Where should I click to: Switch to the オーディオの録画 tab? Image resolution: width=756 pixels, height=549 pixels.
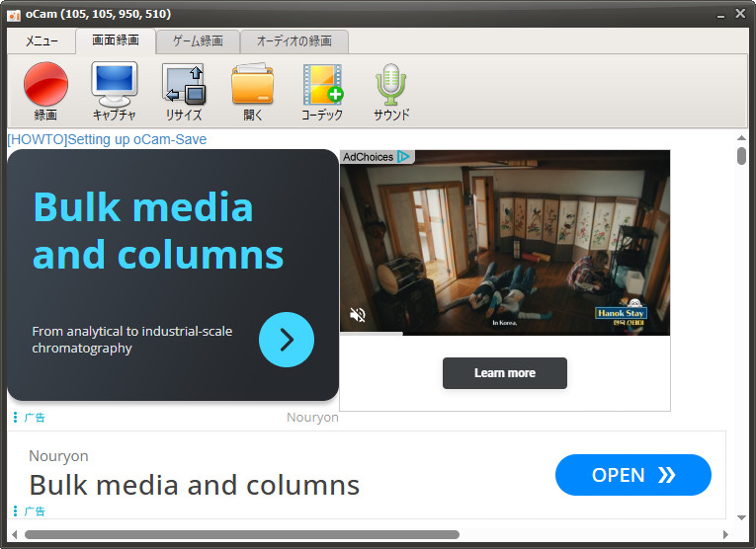pyautogui.click(x=294, y=40)
